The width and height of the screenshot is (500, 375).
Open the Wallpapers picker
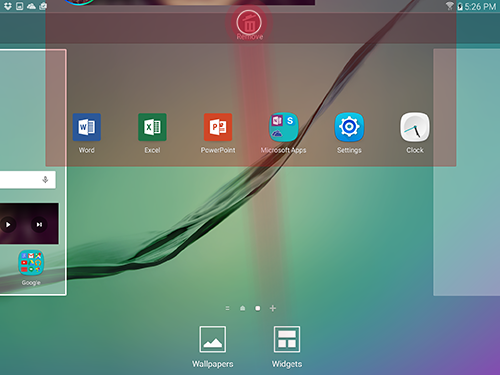point(213,347)
